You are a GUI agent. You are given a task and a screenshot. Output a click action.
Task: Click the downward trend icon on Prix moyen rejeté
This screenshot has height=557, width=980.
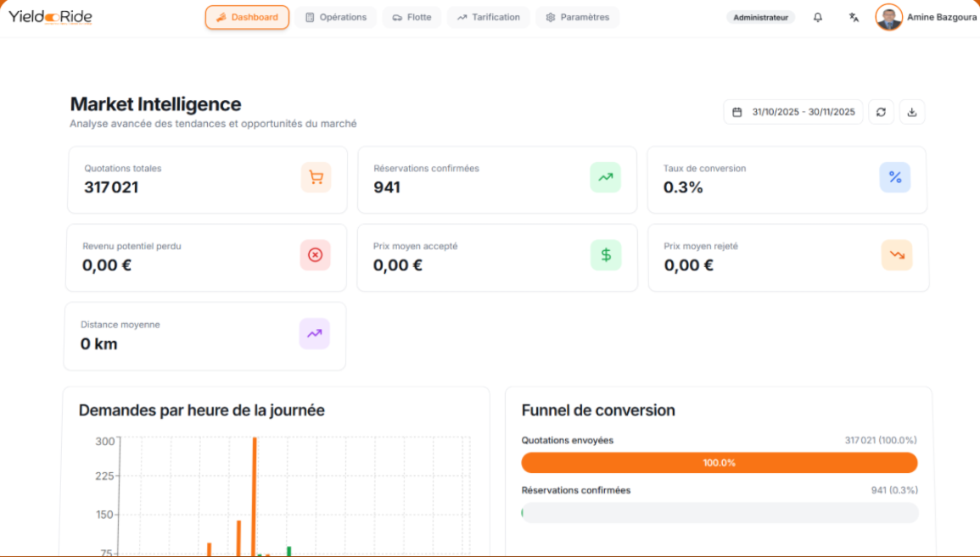click(x=897, y=255)
